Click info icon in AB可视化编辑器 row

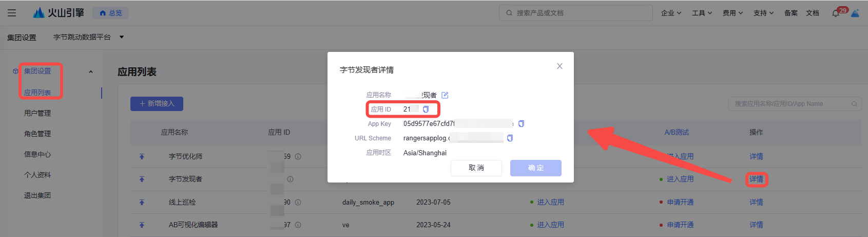298,225
